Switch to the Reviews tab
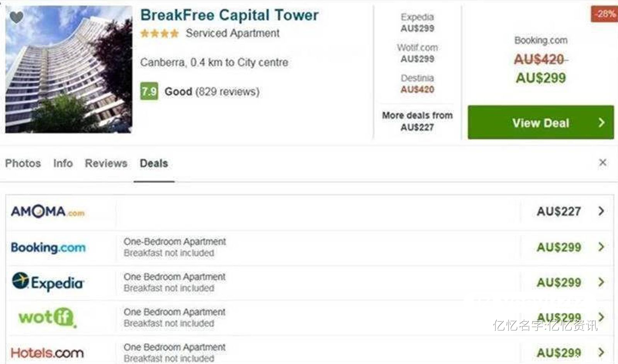 pyautogui.click(x=106, y=163)
